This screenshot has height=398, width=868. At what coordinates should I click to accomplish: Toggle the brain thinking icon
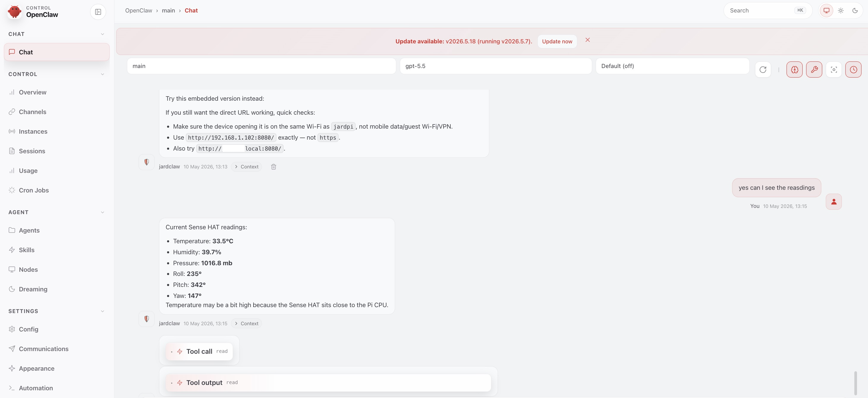794,70
